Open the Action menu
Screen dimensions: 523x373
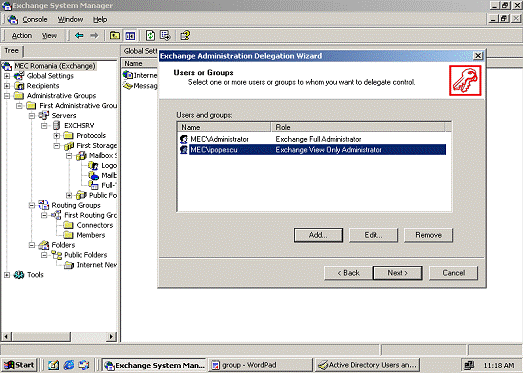(x=22, y=36)
